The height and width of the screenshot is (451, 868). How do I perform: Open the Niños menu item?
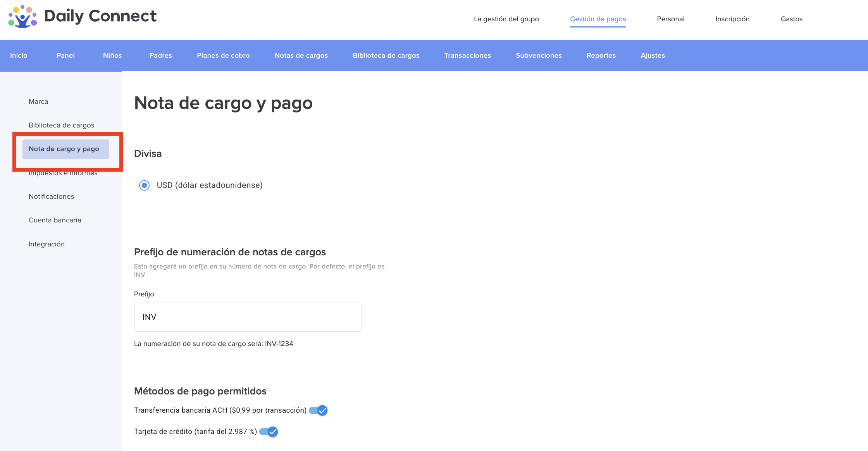click(112, 55)
